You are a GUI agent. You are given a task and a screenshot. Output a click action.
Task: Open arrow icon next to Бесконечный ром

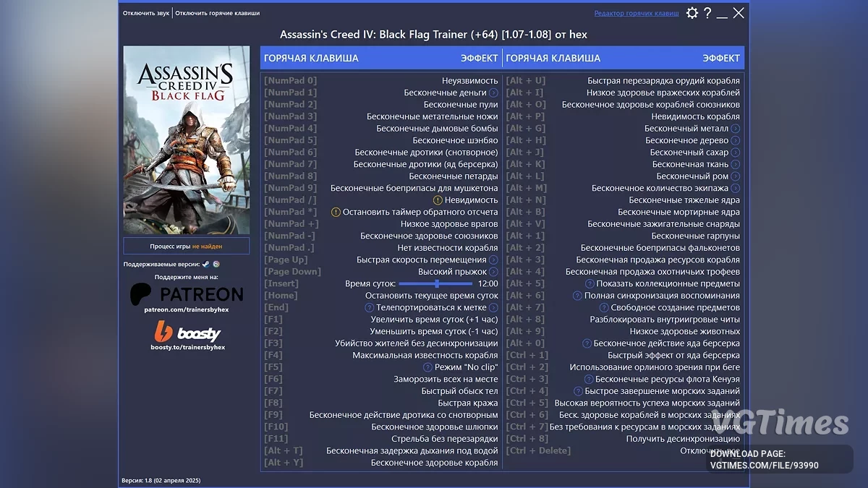(736, 176)
